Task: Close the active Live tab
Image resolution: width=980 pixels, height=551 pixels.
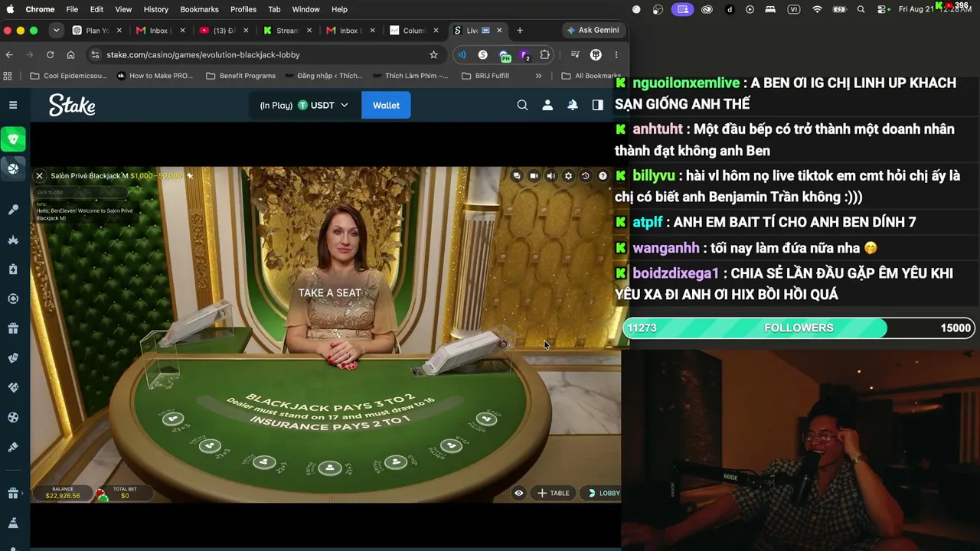Action: click(499, 31)
